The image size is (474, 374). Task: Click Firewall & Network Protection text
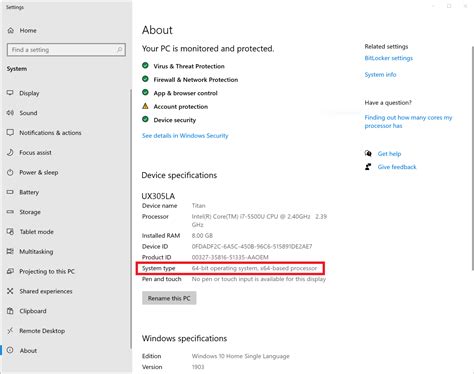[x=196, y=80]
